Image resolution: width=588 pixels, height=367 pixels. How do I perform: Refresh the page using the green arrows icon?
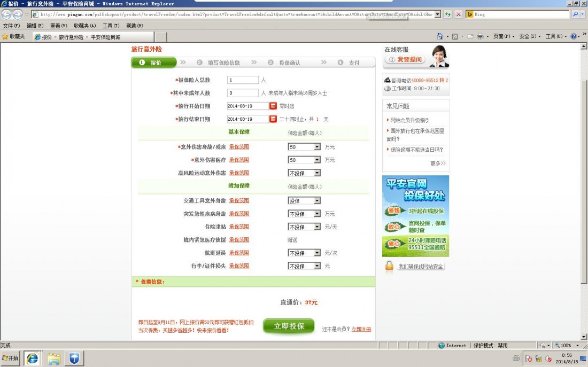coord(448,14)
